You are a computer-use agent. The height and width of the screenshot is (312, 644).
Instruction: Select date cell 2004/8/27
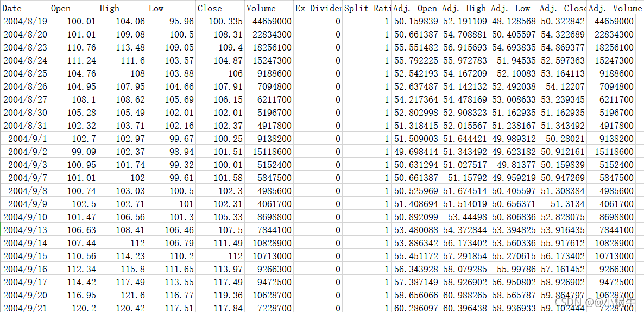click(x=25, y=100)
